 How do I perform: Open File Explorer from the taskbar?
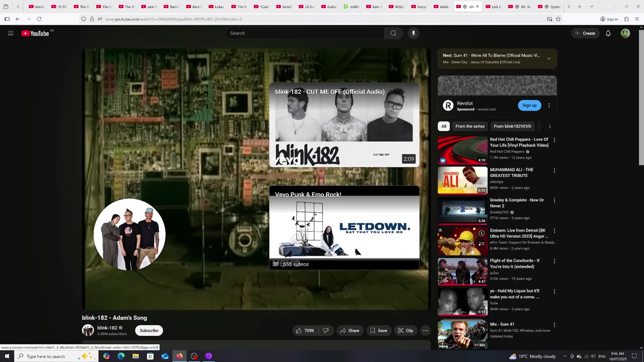(135, 356)
